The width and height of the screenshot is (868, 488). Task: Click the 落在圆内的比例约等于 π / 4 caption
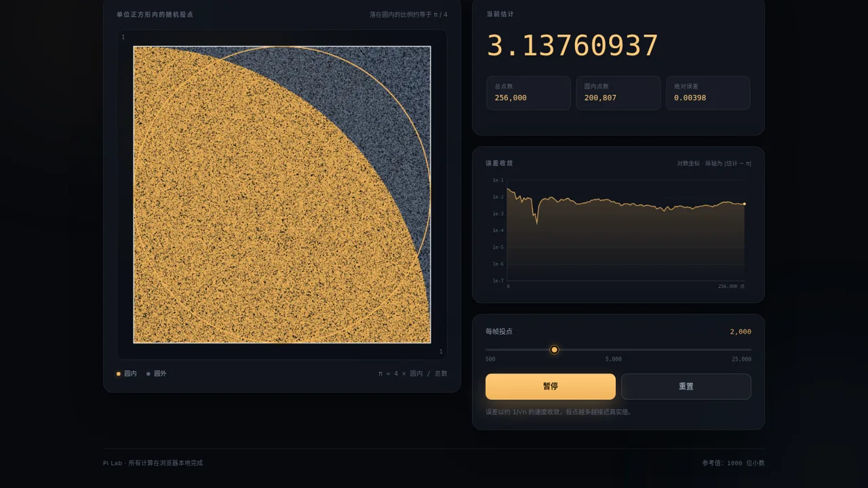408,14
